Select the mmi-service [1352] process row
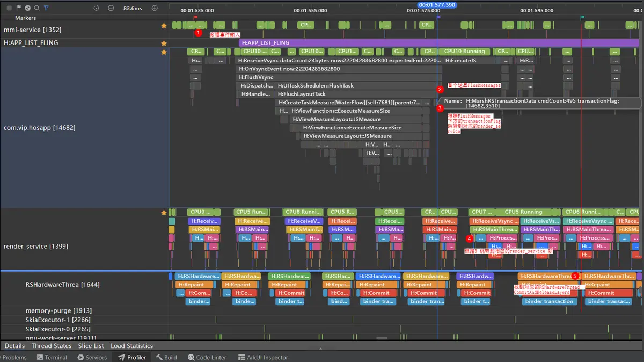Screen dimensions: 644x362 click(84, 30)
